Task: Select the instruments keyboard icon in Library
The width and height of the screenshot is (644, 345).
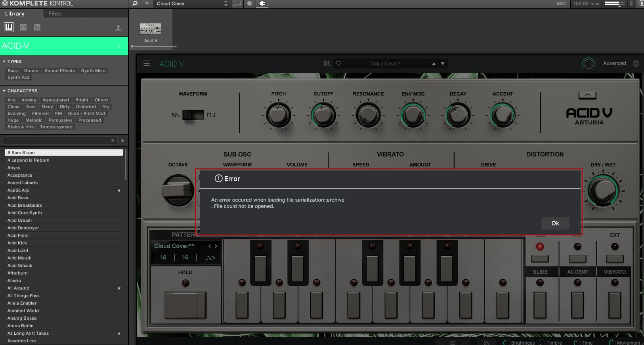Action: (9, 27)
